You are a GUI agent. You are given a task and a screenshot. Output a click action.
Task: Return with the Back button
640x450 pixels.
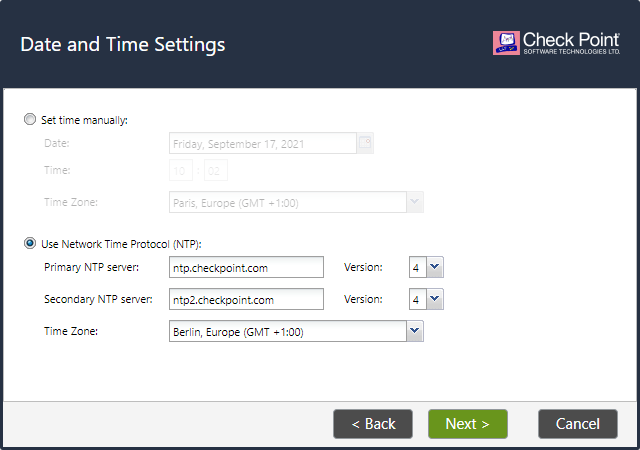(373, 424)
